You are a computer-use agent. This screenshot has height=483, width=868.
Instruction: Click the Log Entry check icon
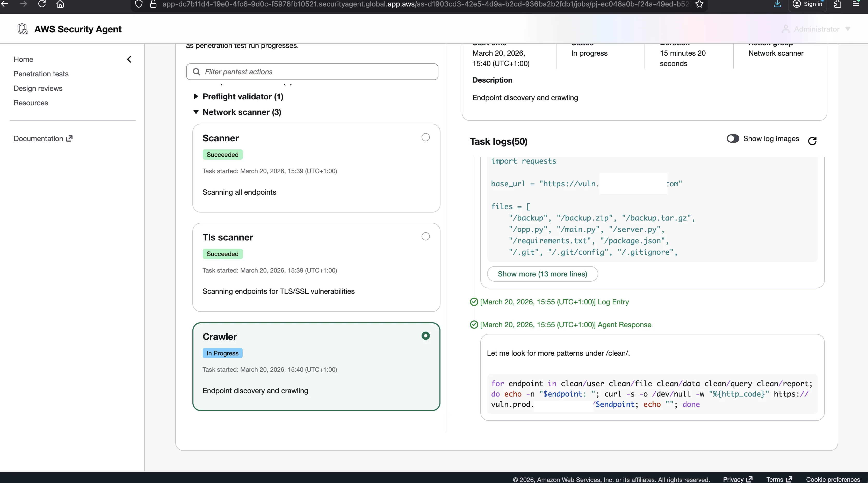tap(474, 302)
